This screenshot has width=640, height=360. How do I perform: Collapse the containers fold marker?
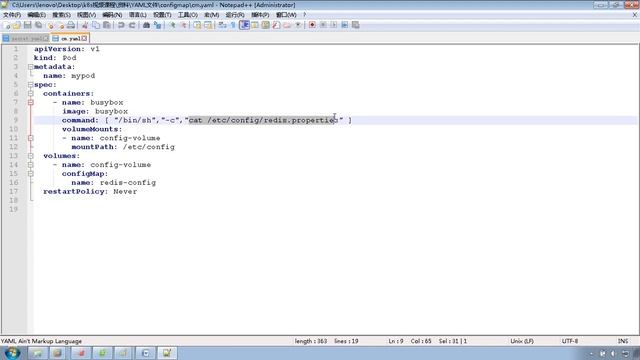(x=31, y=93)
